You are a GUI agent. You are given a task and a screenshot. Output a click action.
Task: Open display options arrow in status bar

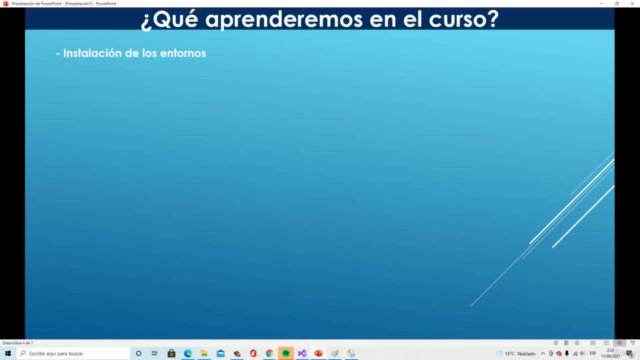(633, 343)
